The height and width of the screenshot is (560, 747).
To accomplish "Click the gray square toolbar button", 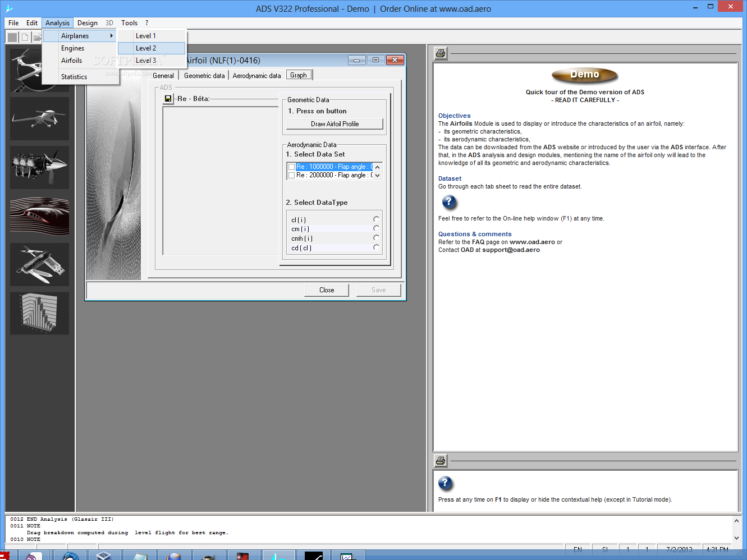I will pos(12,38).
